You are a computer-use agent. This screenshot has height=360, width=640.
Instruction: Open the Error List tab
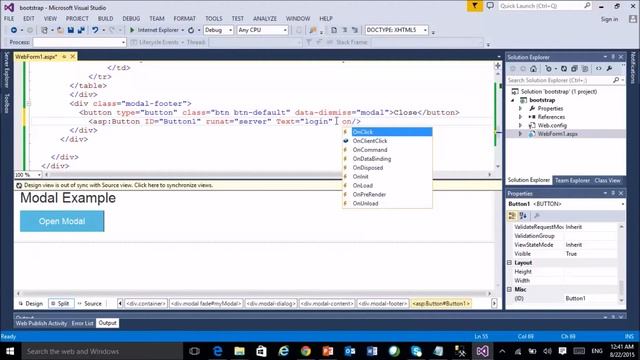[x=82, y=323]
